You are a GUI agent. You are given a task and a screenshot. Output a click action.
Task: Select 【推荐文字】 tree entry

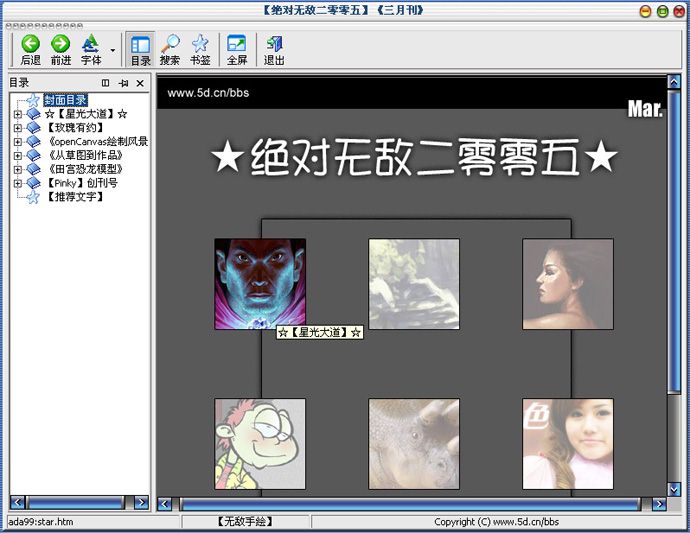(x=76, y=197)
